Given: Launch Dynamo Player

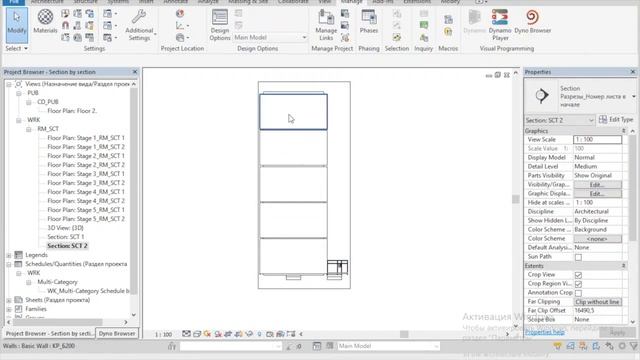Looking at the screenshot, I should coord(500,25).
